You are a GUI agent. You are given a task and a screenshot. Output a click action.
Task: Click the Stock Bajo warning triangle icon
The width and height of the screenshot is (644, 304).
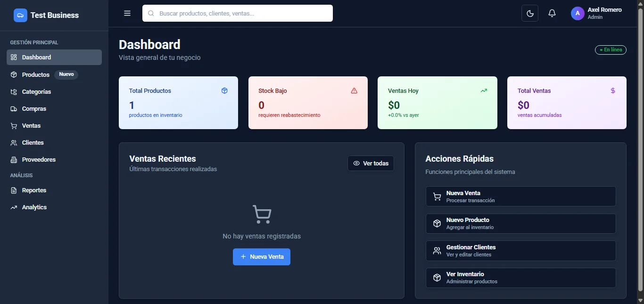(354, 90)
